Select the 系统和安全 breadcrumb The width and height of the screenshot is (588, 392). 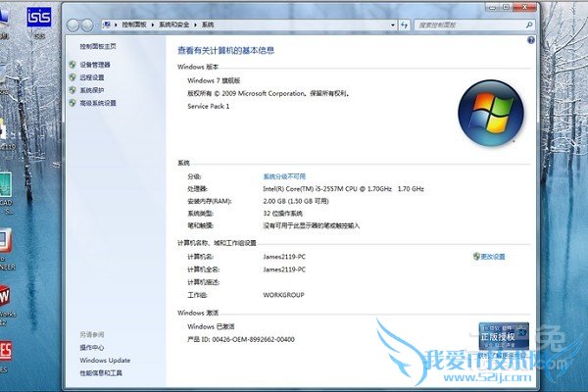174,24
